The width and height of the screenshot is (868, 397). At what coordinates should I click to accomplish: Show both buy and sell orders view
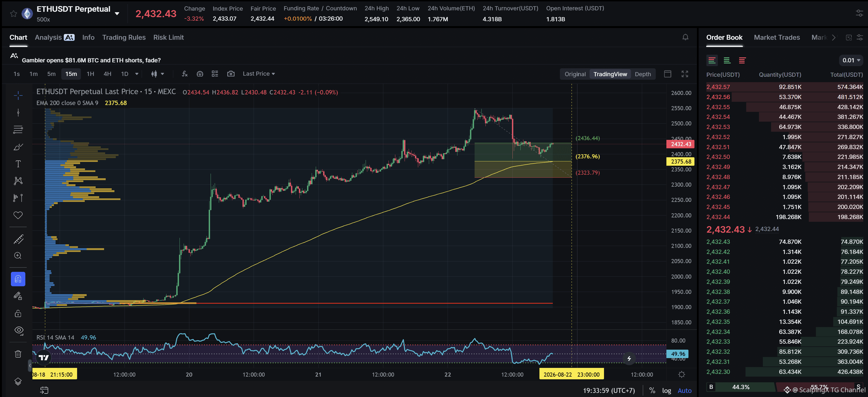pyautogui.click(x=712, y=61)
